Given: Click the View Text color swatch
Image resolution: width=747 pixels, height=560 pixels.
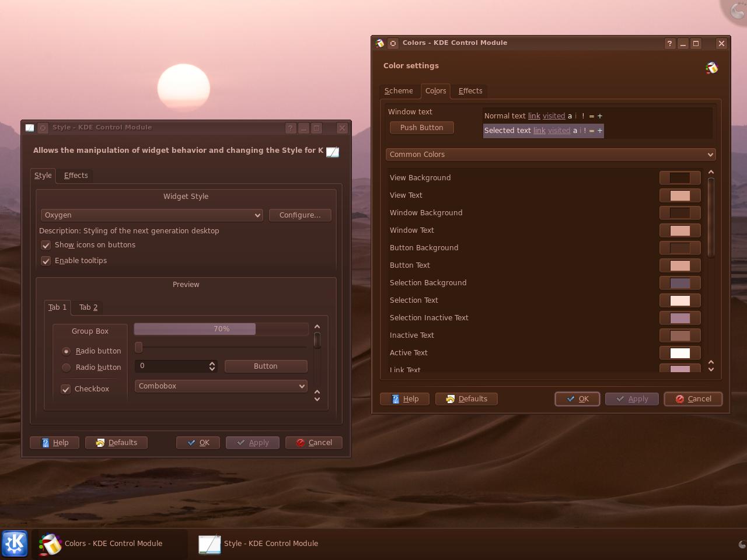Looking at the screenshot, I should point(680,195).
